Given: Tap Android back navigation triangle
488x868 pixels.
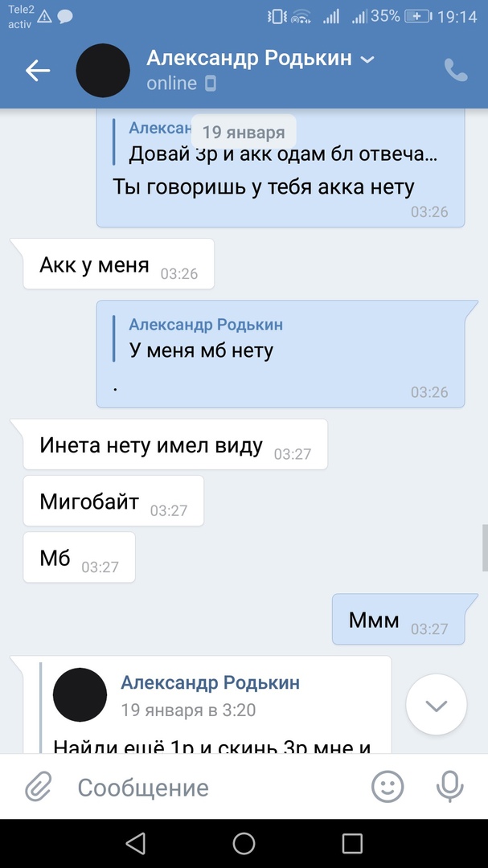Looking at the screenshot, I should click(136, 844).
